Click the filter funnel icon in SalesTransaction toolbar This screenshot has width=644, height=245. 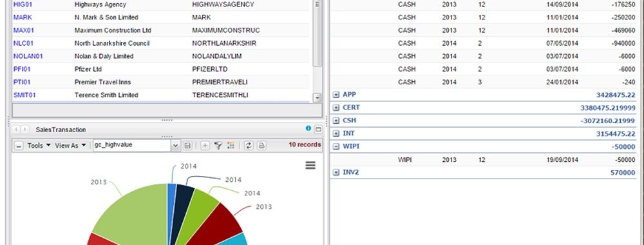pos(218,145)
